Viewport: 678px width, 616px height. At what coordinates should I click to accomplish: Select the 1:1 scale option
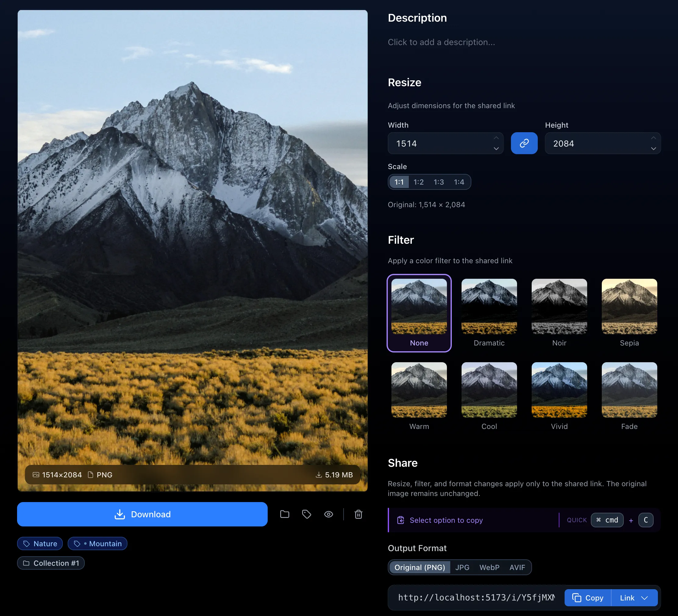click(x=399, y=182)
